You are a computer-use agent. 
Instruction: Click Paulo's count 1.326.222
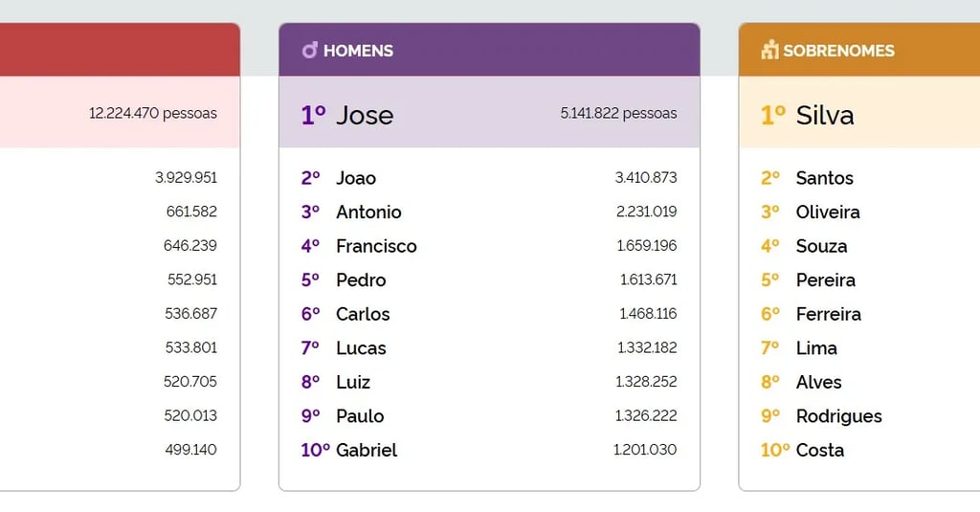(x=647, y=416)
